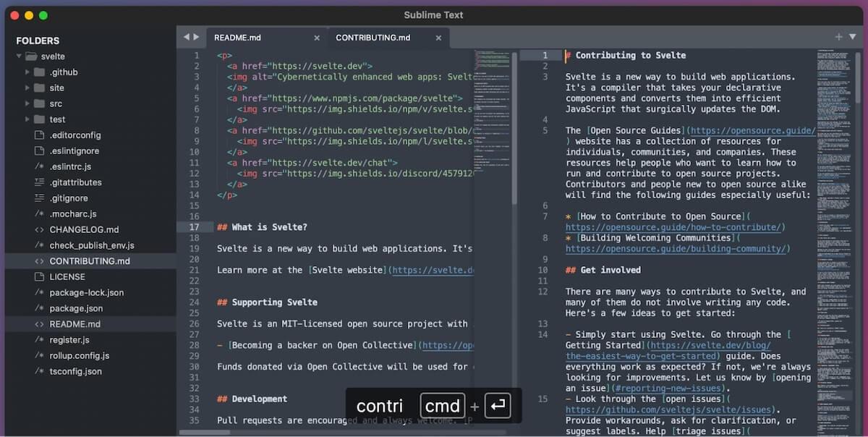This screenshot has width=868, height=437.
Task: Add a new tab with plus button
Action: [839, 37]
